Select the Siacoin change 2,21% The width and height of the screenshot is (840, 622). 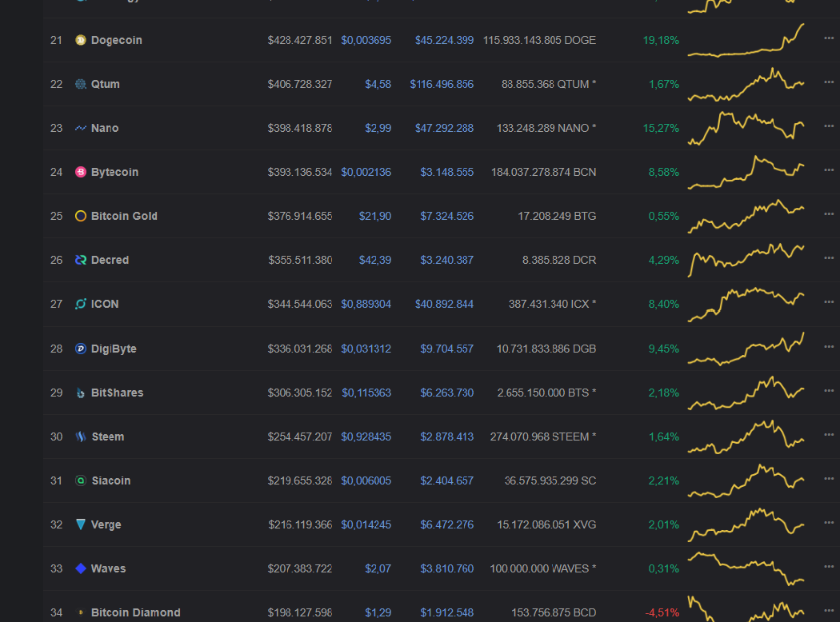664,480
